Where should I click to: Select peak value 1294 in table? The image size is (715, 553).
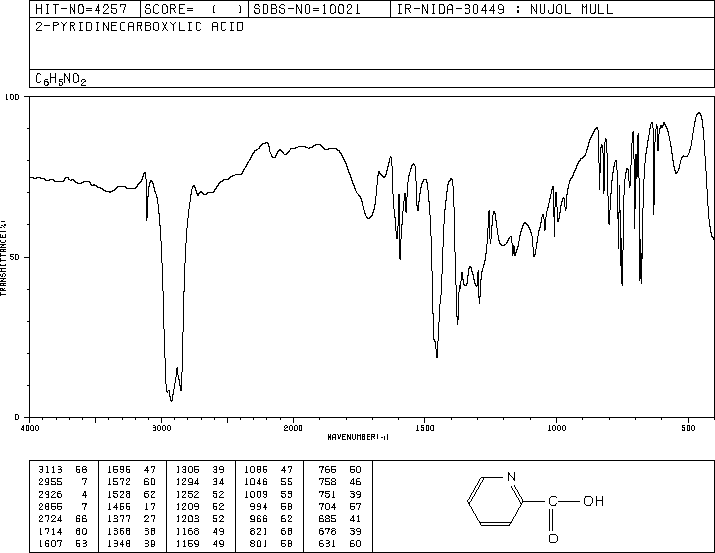[x=187, y=481]
